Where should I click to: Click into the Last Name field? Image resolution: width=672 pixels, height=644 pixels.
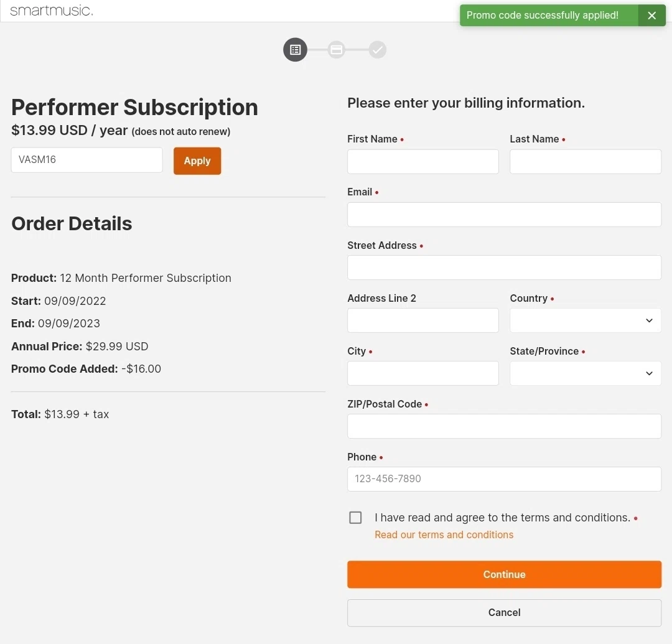(x=586, y=162)
